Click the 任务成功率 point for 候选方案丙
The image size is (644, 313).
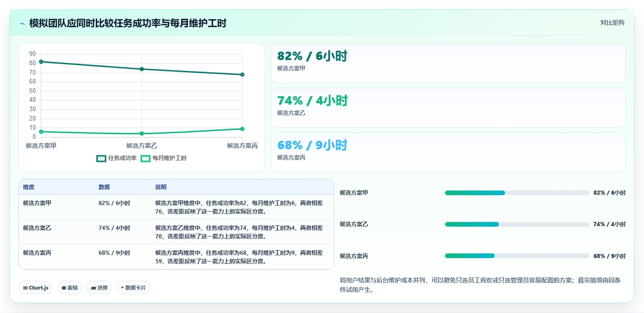point(242,75)
